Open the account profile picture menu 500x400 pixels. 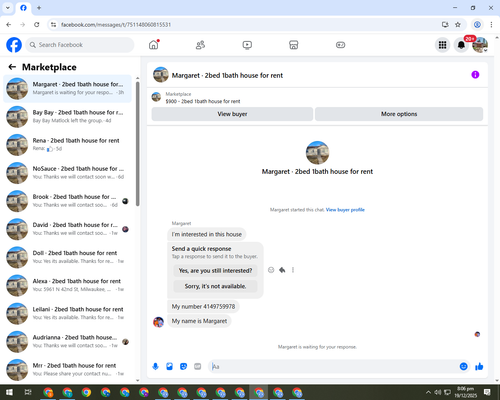point(480,45)
